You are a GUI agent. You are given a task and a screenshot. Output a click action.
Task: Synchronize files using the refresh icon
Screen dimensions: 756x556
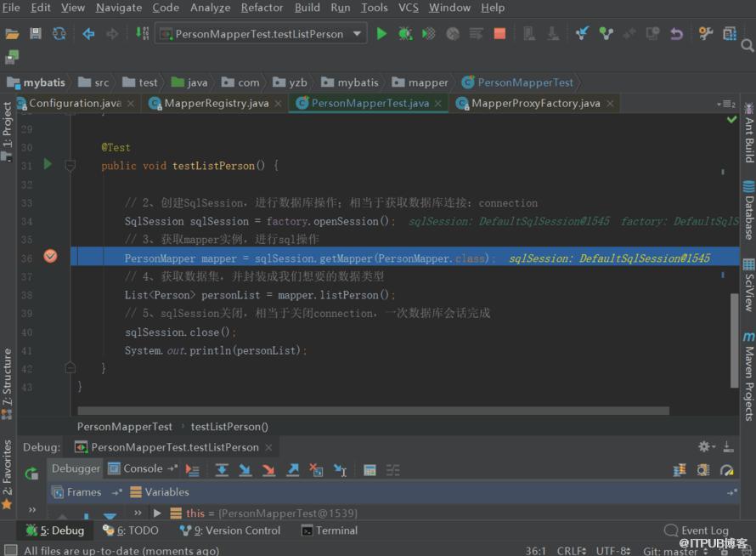point(59,34)
